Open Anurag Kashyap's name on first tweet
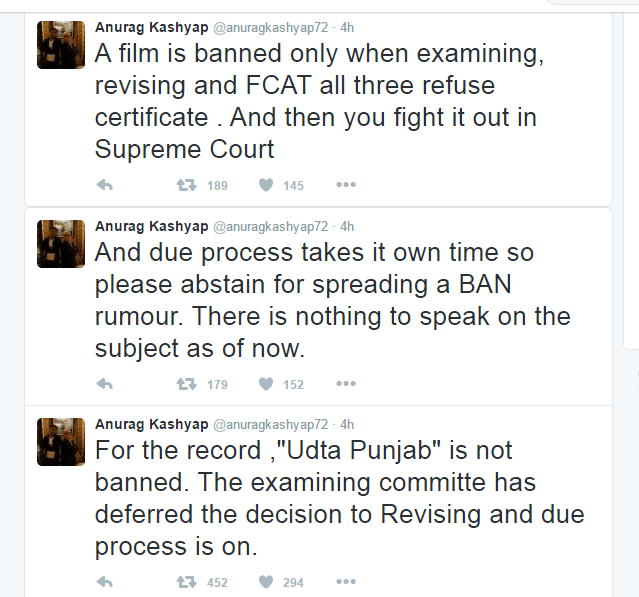This screenshot has width=639, height=597. (151, 28)
